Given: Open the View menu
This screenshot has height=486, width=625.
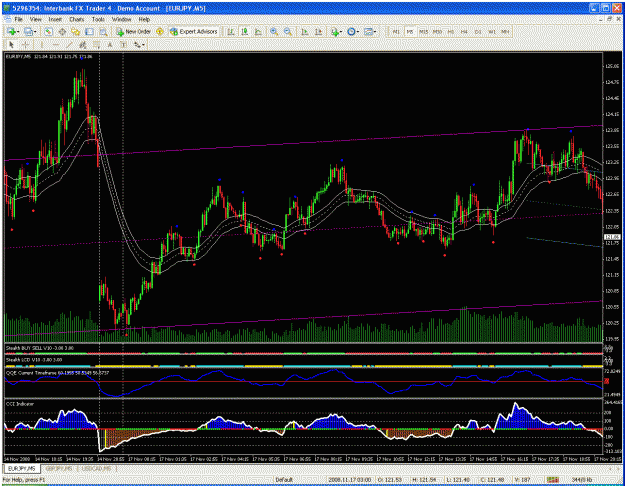Looking at the screenshot, I should pyautogui.click(x=35, y=19).
